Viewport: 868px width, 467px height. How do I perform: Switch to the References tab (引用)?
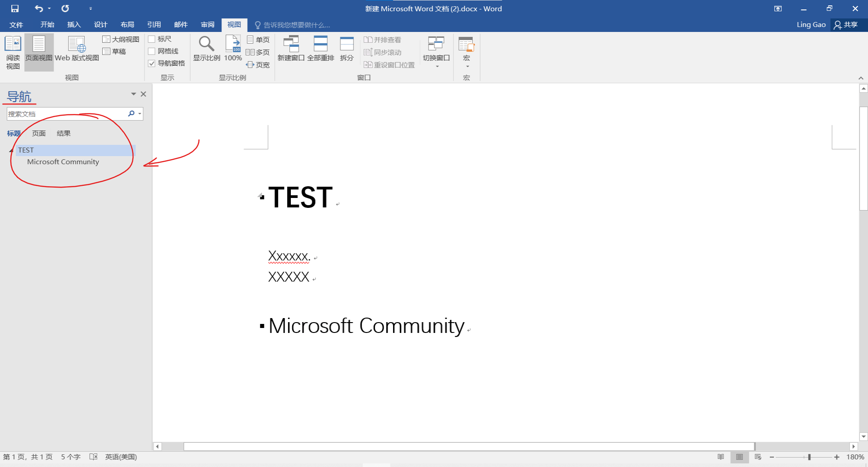(x=154, y=25)
